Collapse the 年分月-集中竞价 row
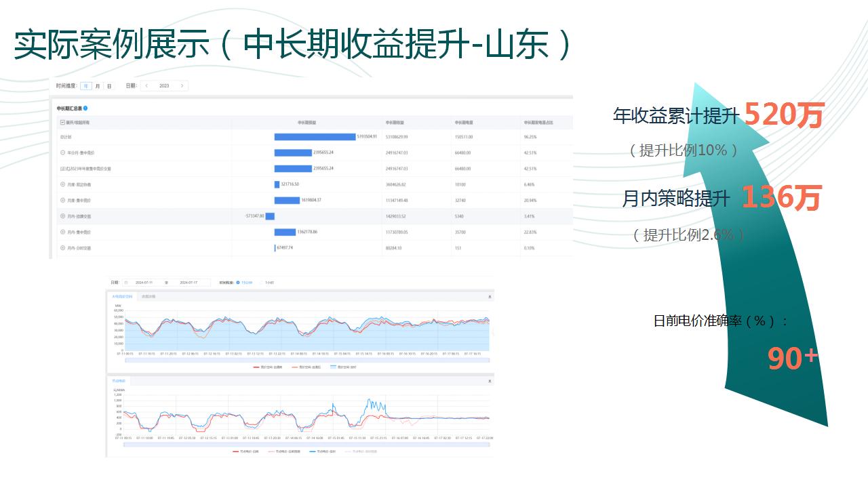 [62, 152]
